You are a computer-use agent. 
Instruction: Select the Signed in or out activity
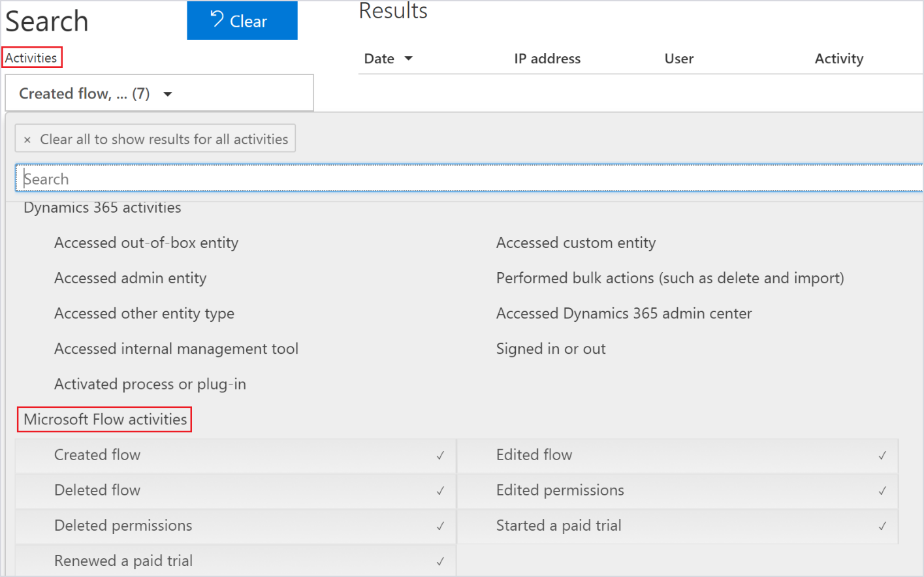tap(550, 349)
